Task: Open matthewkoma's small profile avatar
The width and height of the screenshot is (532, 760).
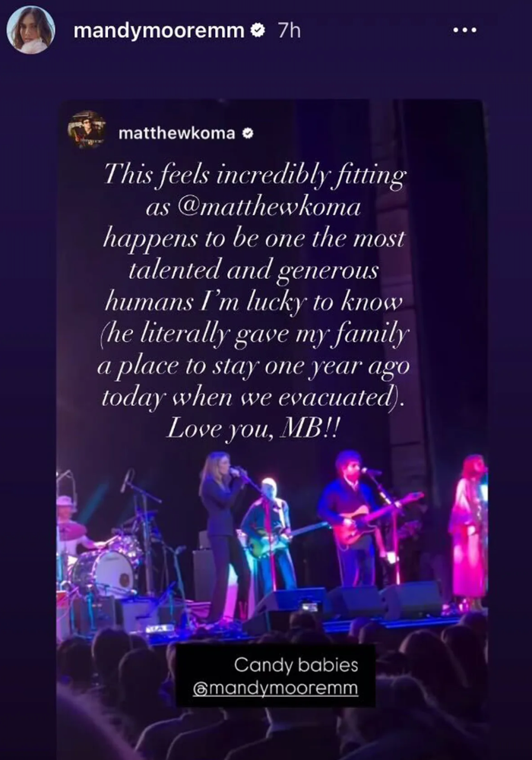Action: coord(87,130)
